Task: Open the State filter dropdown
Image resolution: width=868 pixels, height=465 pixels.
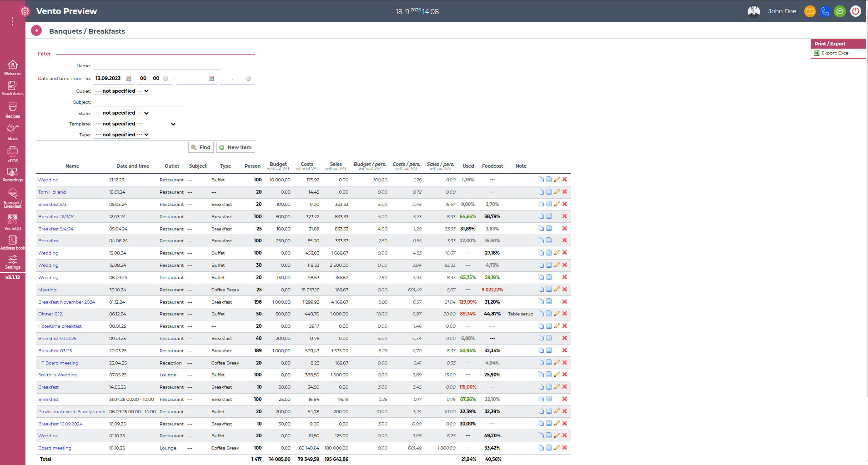Action: 122,113
